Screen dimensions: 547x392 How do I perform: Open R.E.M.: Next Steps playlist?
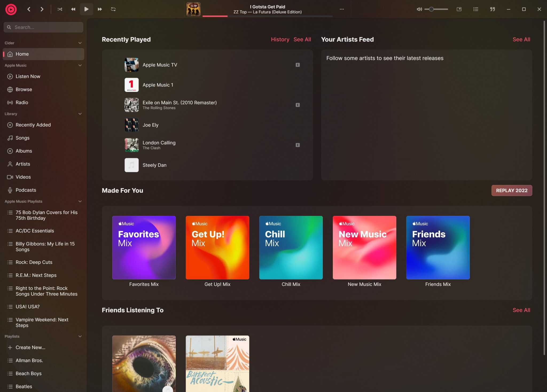click(x=43, y=275)
